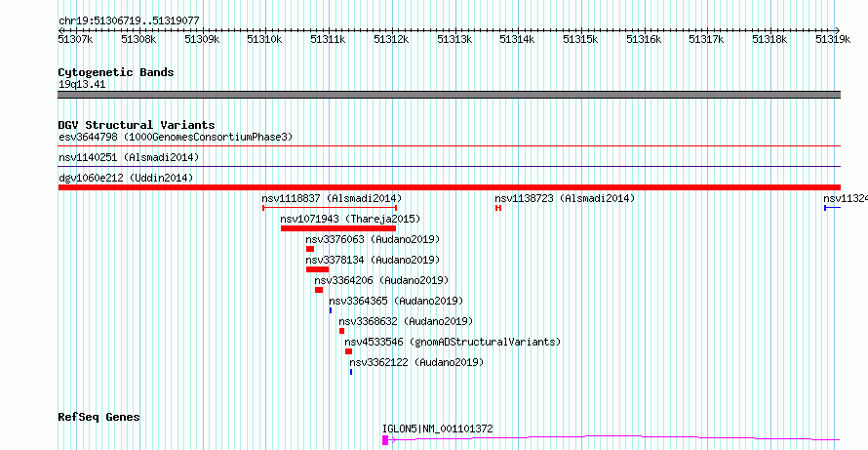Click the chr19:51306719..51319077 coordinates text

point(129,20)
